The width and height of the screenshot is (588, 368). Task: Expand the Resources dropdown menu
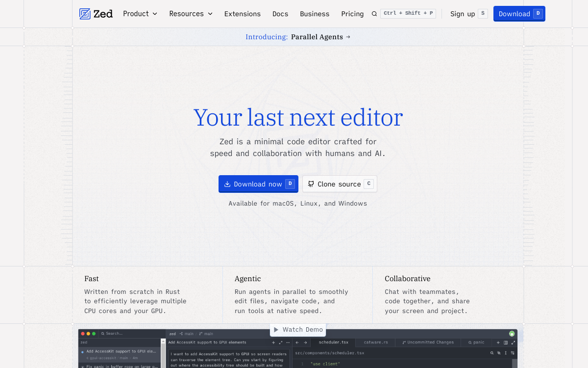[191, 14]
